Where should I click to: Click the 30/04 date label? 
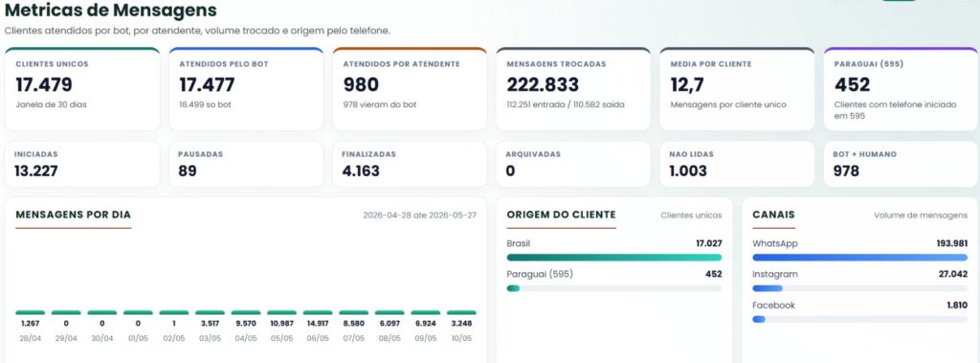(x=101, y=338)
